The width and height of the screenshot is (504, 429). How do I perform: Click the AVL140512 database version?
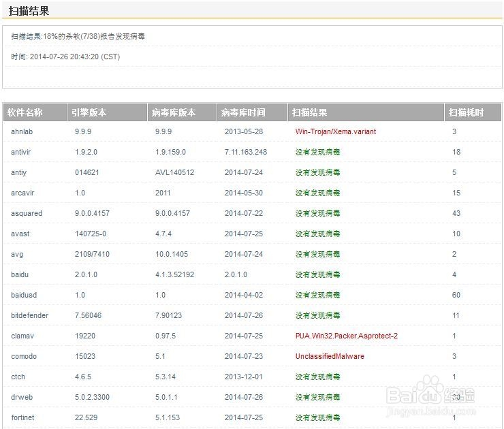click(x=175, y=172)
